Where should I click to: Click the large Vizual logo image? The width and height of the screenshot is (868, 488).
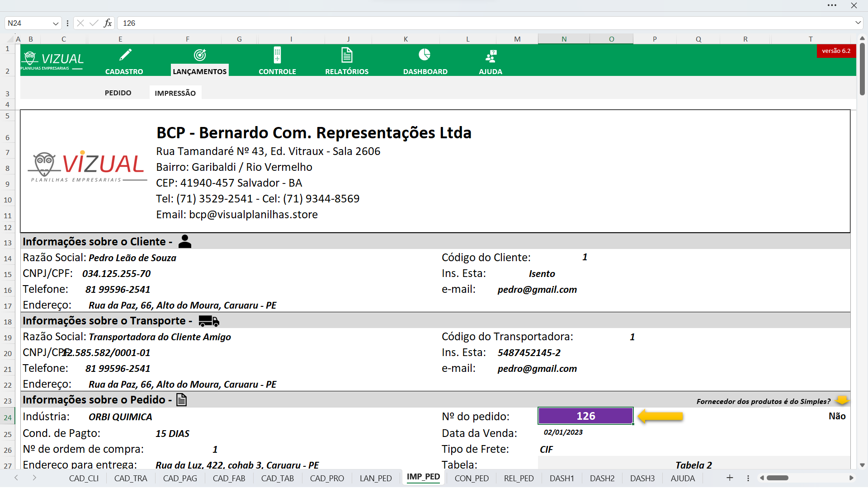[x=87, y=166]
